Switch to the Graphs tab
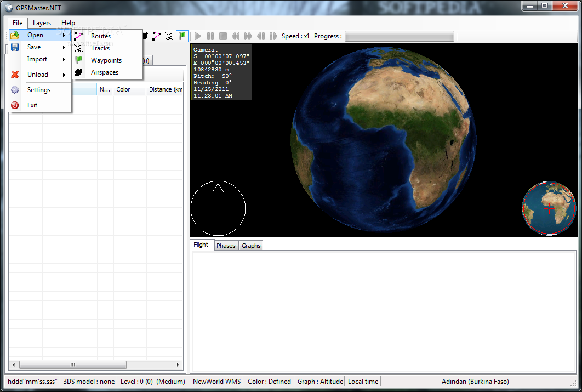The width and height of the screenshot is (582, 392). point(252,246)
